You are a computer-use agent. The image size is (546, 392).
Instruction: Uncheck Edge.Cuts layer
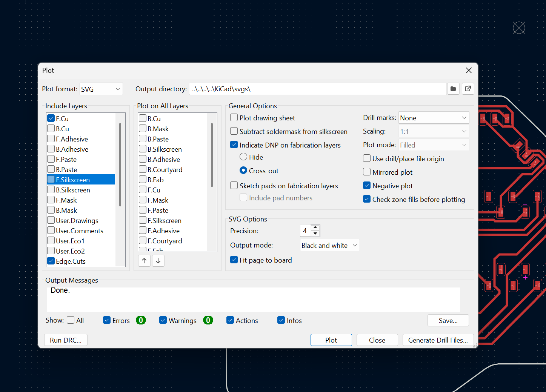click(51, 261)
